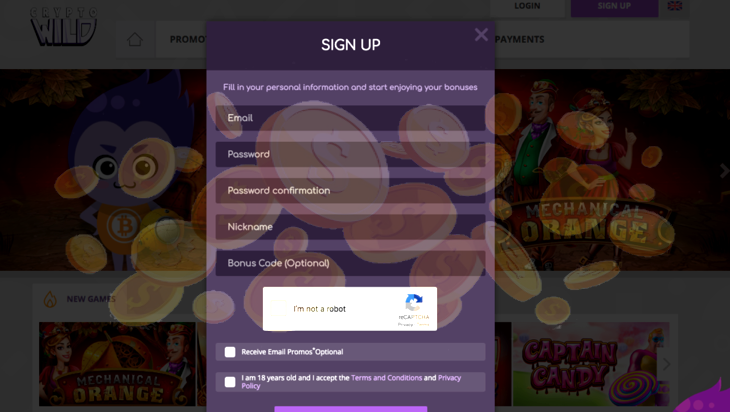Click into the Bonus Code field

coord(351,263)
